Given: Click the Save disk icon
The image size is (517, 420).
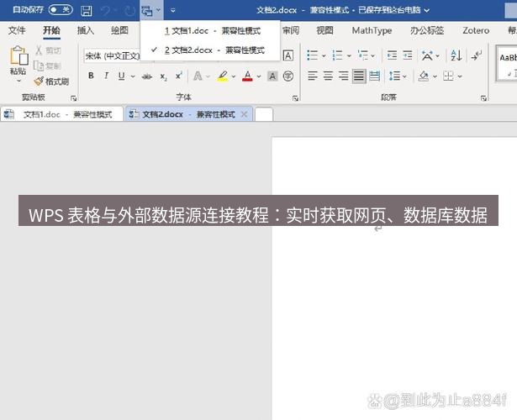Looking at the screenshot, I should [x=87, y=11].
